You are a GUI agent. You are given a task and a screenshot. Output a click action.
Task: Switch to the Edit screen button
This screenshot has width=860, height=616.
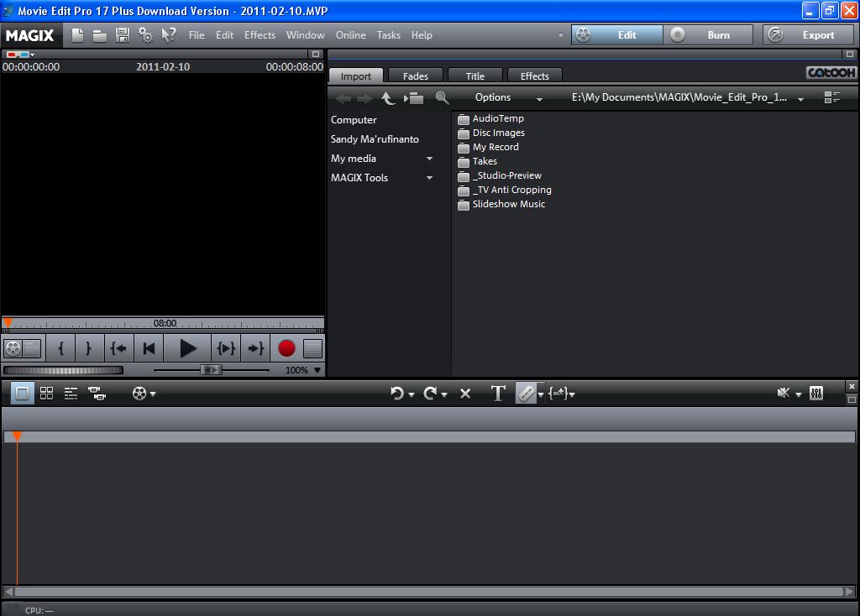[617, 35]
